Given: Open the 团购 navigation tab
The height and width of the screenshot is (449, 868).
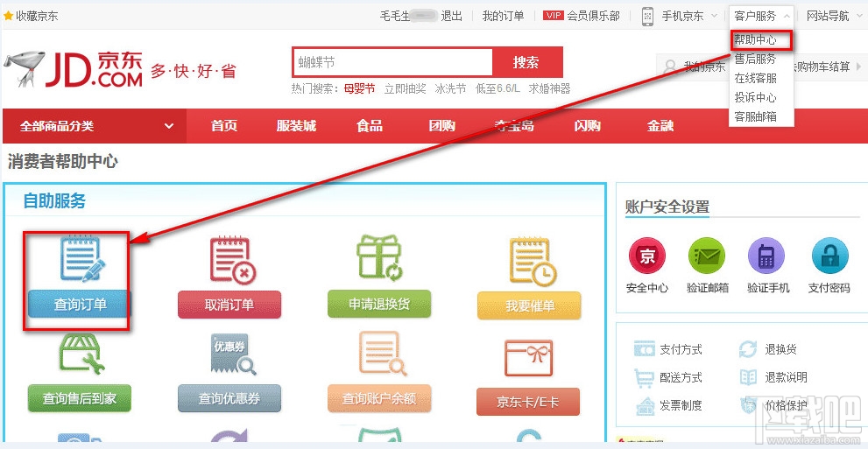Looking at the screenshot, I should coord(441,126).
